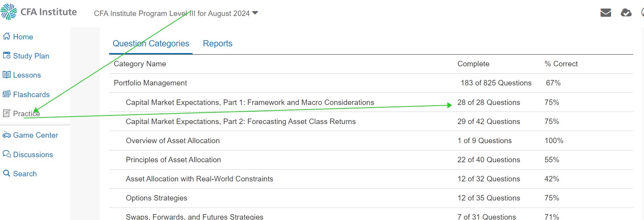Click the Practice pencil icon
Image resolution: width=644 pixels, height=220 pixels.
click(x=6, y=113)
